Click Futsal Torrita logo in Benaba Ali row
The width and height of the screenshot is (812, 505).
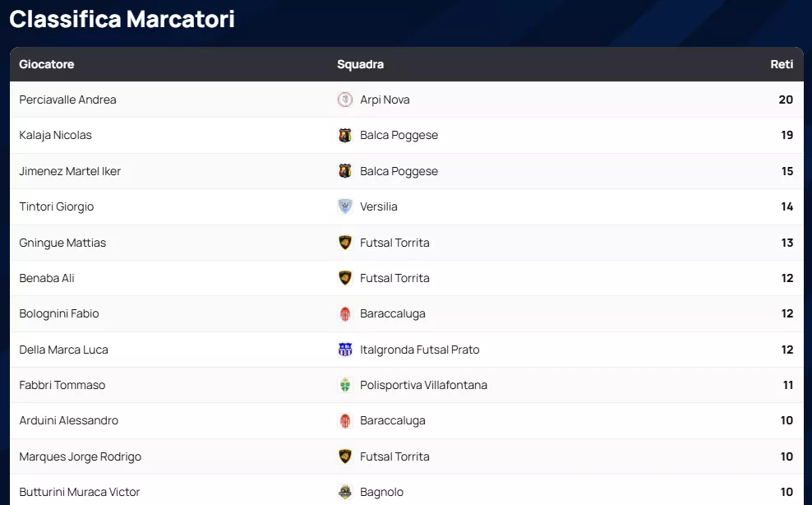click(x=345, y=278)
